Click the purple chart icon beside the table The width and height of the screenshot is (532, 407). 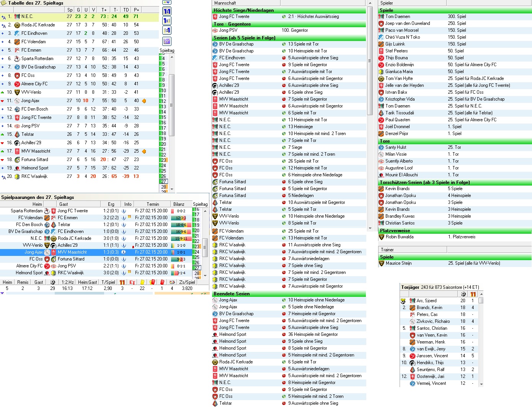167,41
